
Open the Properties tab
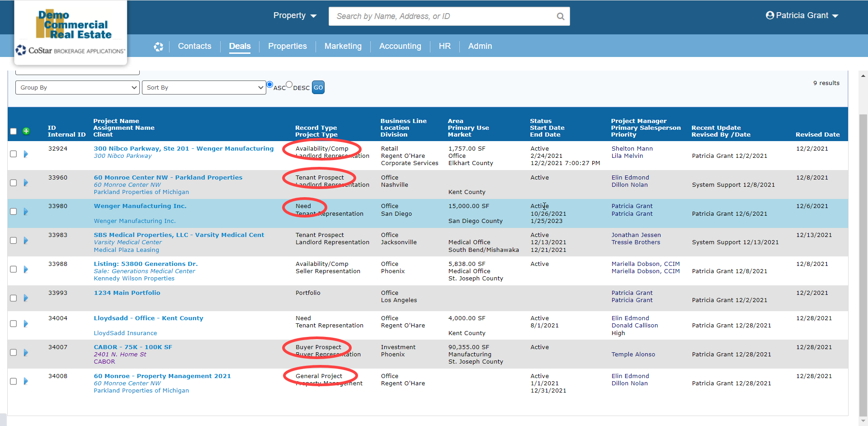[x=287, y=46]
